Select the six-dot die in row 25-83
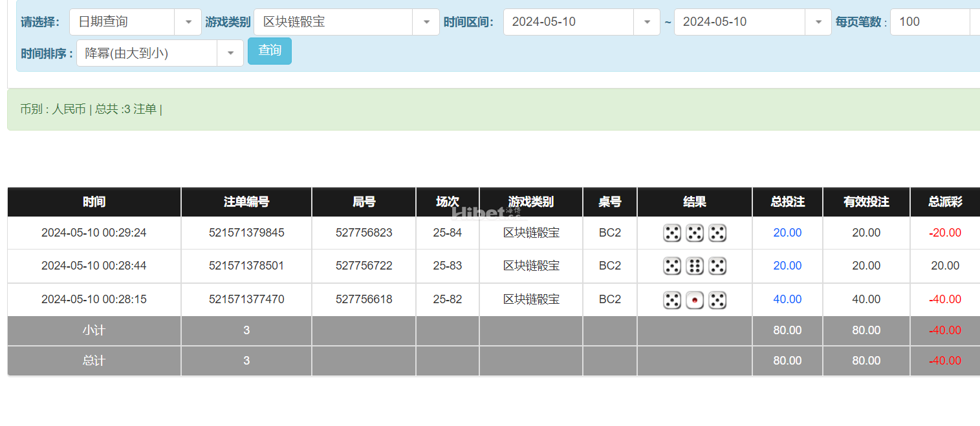Viewport: 980px width, 426px height. (695, 266)
